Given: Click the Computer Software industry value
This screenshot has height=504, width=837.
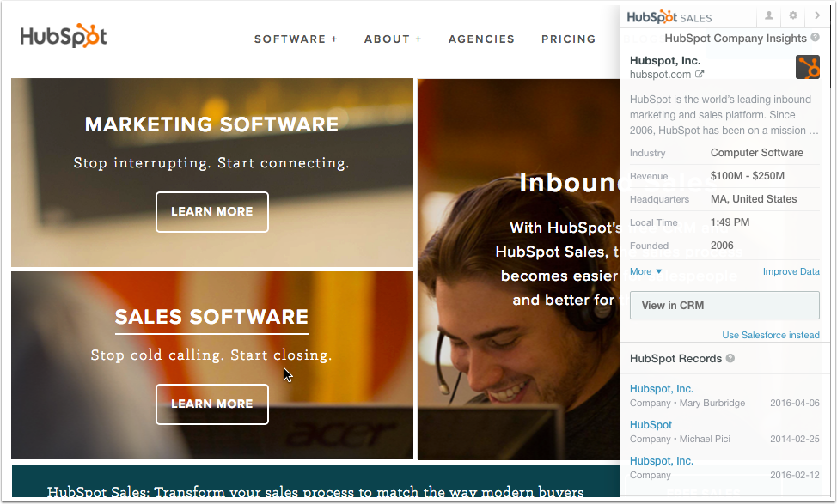Looking at the screenshot, I should [x=757, y=153].
